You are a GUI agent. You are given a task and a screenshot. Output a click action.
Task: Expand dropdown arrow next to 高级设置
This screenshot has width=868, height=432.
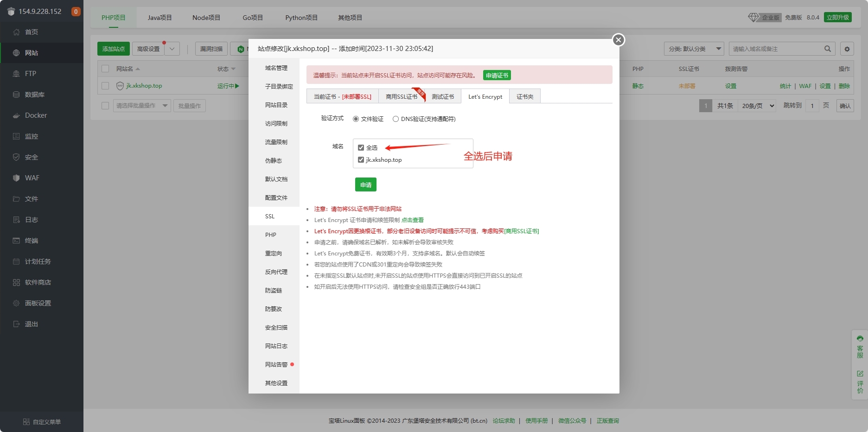click(172, 49)
